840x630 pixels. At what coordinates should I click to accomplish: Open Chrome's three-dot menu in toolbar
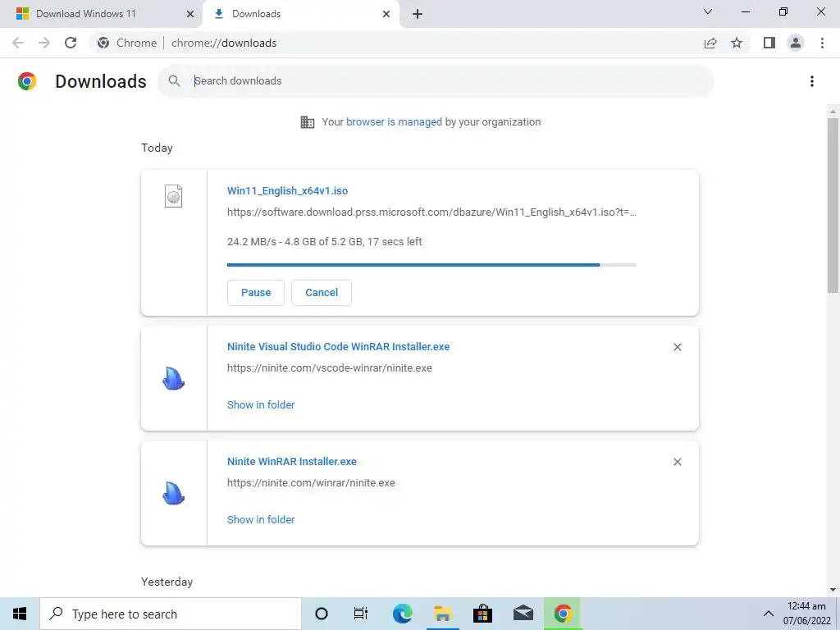[822, 43]
